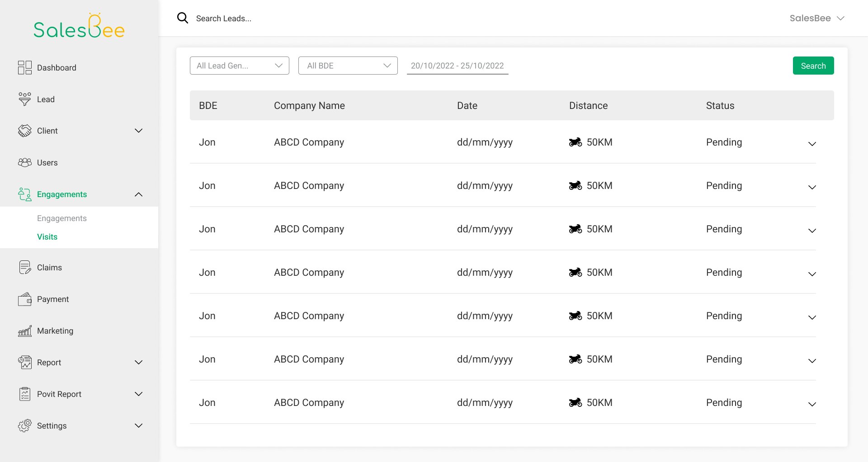
Task: Click the date range field 20/10/2022 - 25/10/2022
Action: click(x=458, y=66)
